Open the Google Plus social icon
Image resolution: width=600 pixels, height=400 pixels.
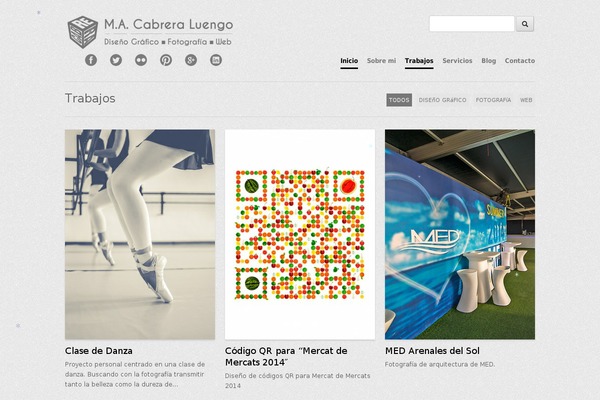coord(191,60)
